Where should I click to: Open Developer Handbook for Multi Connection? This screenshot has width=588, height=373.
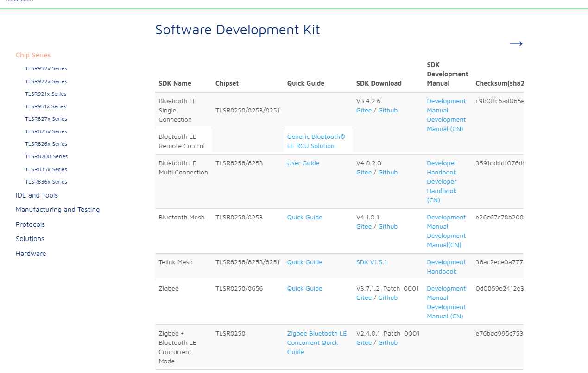[x=442, y=168]
